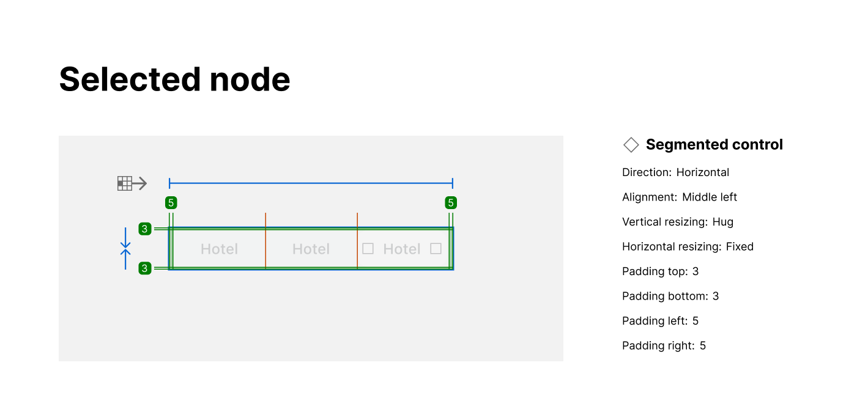Click the blue vertical hug arrows icon
The image size is (868, 420).
coord(125,248)
